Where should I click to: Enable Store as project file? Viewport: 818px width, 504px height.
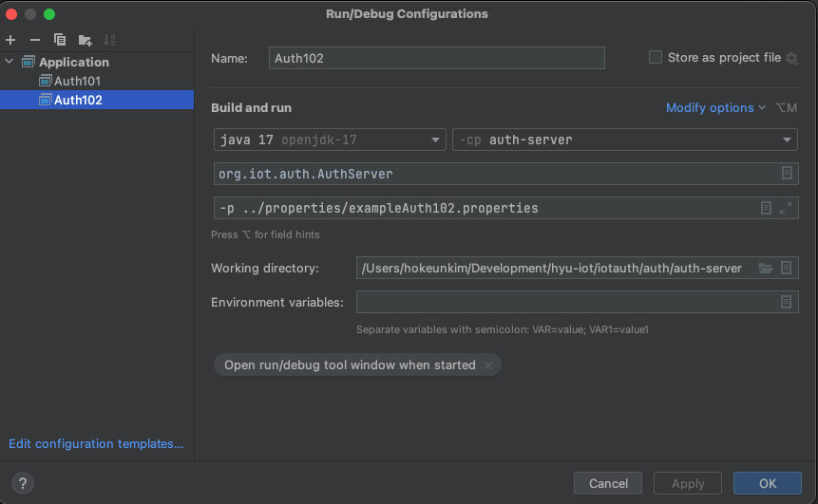pos(656,57)
